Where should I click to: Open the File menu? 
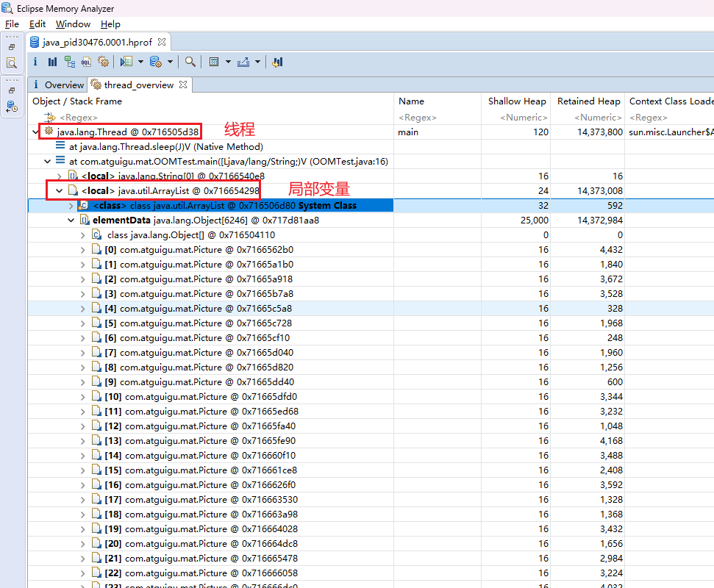point(12,24)
